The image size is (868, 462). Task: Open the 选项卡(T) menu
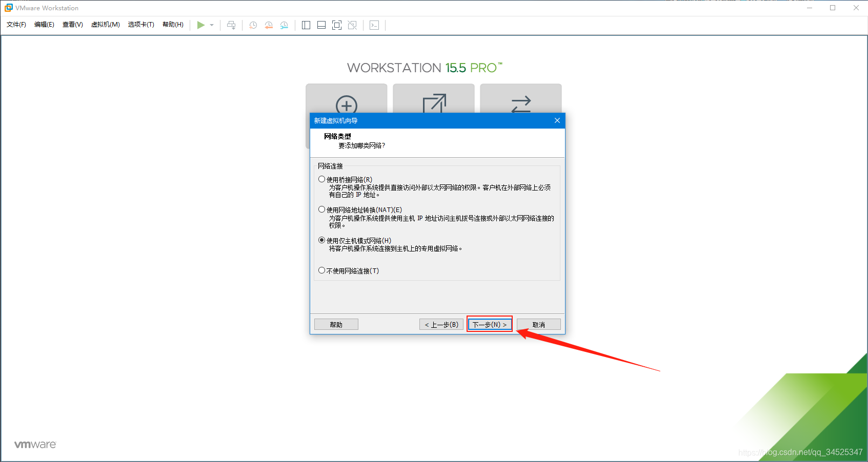tap(141, 25)
